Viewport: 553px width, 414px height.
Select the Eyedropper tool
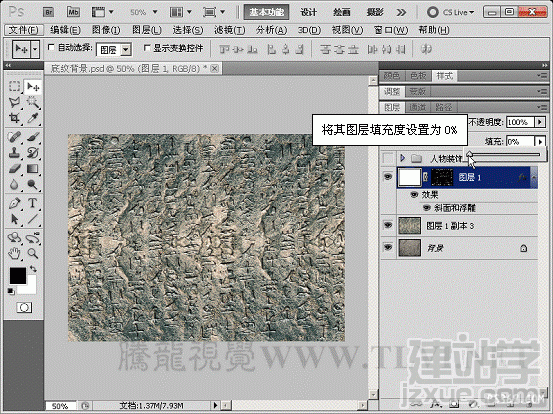click(33, 118)
